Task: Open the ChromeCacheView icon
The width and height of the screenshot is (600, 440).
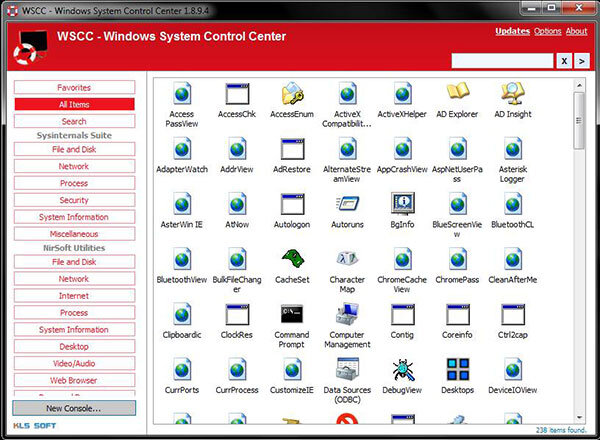Action: coord(403,259)
